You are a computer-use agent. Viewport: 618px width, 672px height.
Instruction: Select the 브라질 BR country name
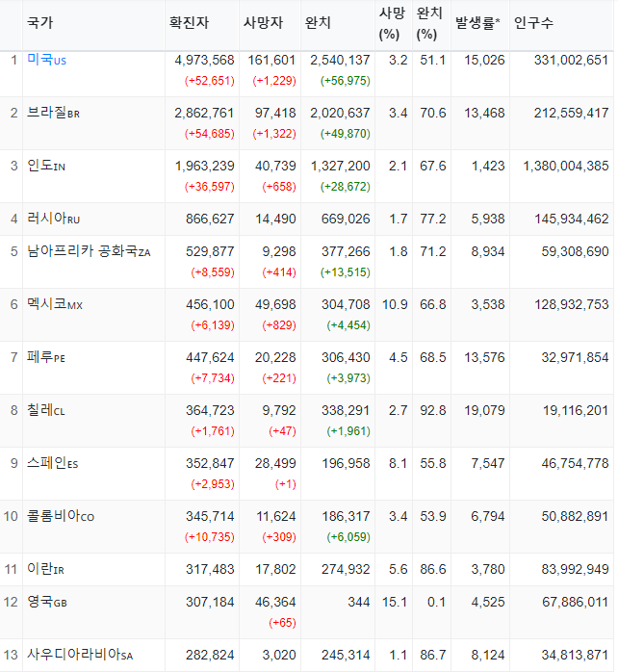point(53,113)
